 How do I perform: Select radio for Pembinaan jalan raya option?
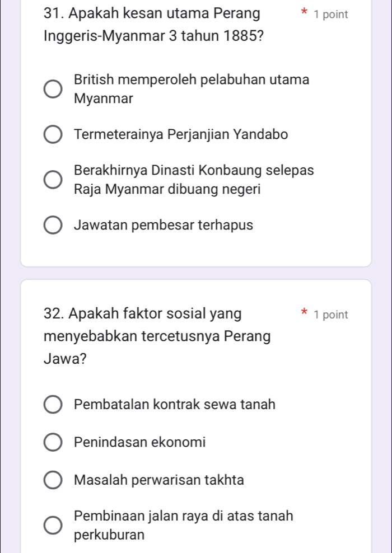(x=53, y=525)
